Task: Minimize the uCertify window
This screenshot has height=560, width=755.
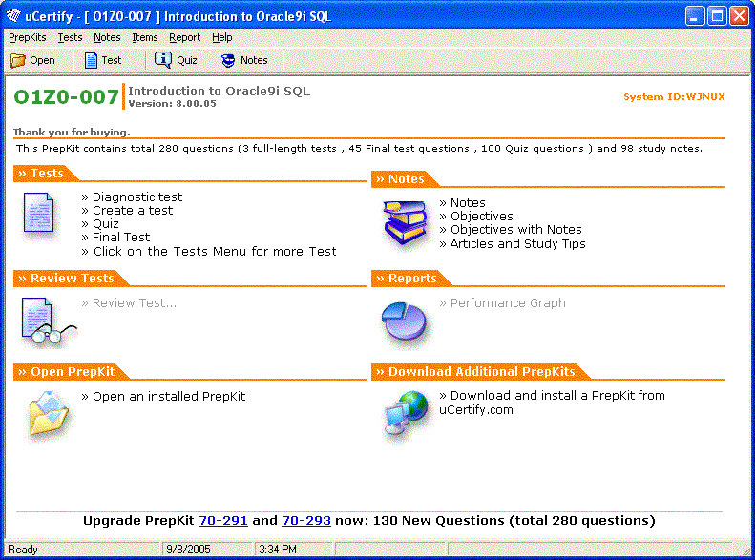Action: pyautogui.click(x=695, y=16)
